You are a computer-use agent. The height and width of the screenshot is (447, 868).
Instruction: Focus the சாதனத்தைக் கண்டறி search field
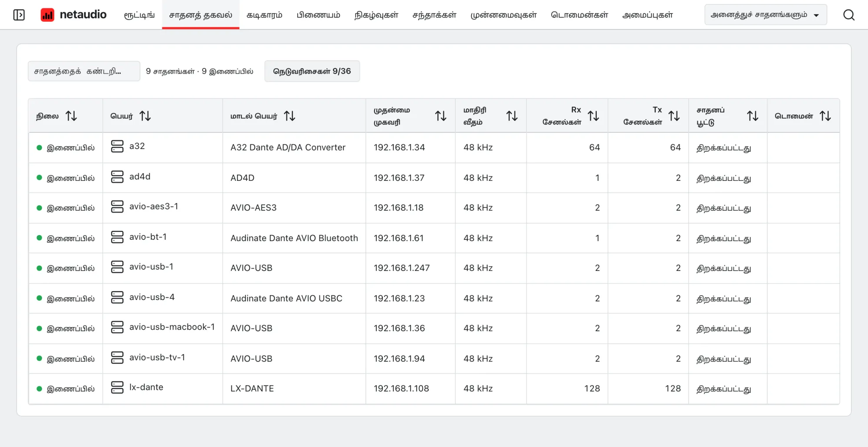(x=84, y=71)
